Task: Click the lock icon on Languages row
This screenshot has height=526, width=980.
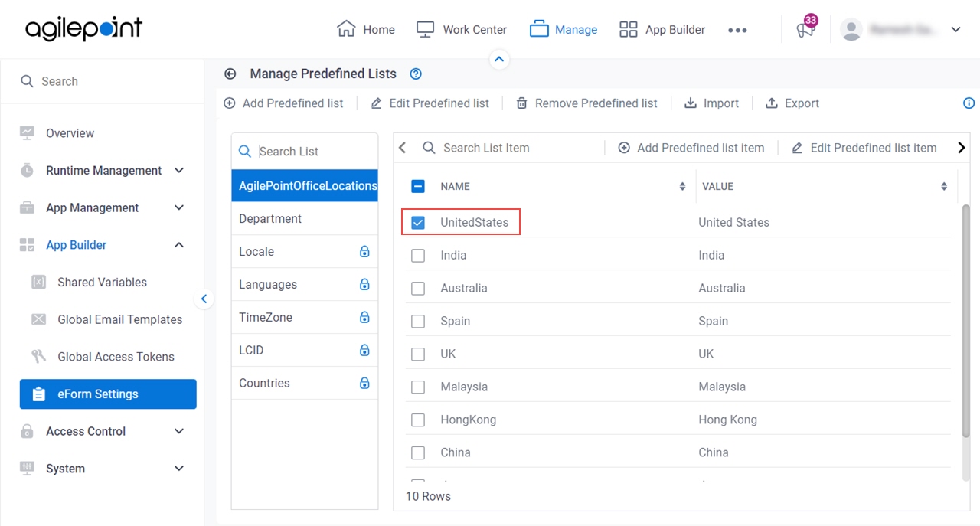Action: [364, 284]
